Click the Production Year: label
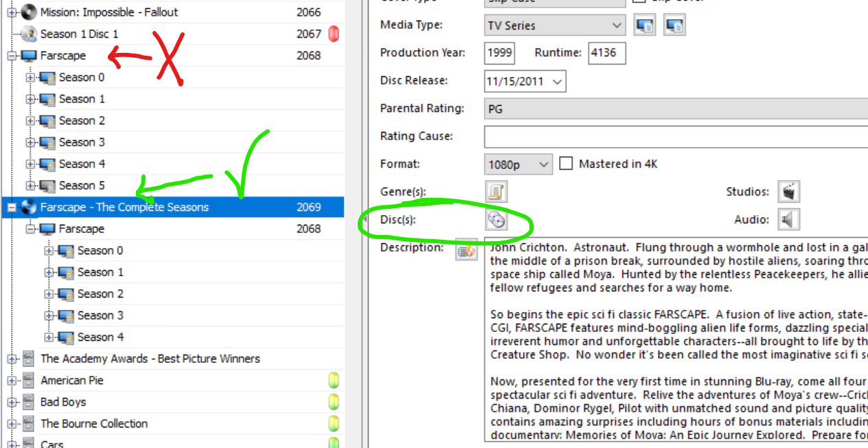Screen dimensions: 868x448 [422, 53]
